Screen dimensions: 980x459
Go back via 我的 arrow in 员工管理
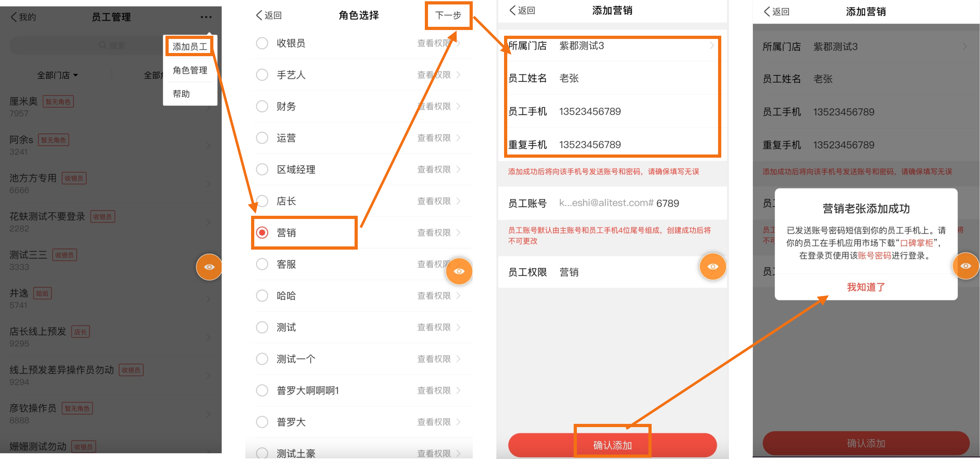coord(23,17)
